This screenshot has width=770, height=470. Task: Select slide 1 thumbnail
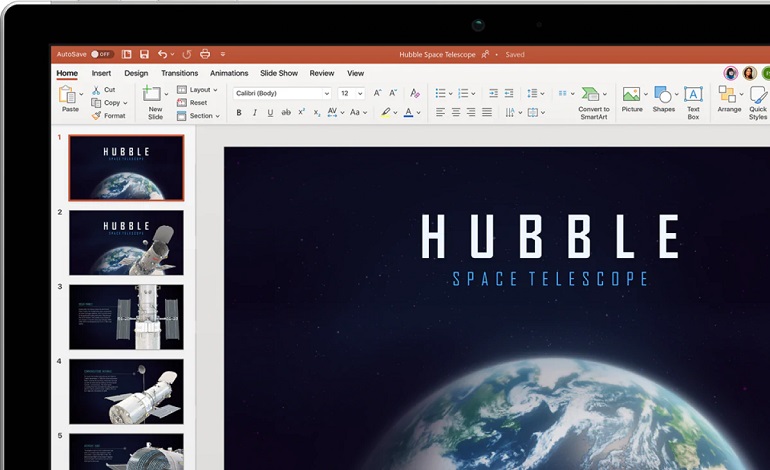tap(126, 168)
